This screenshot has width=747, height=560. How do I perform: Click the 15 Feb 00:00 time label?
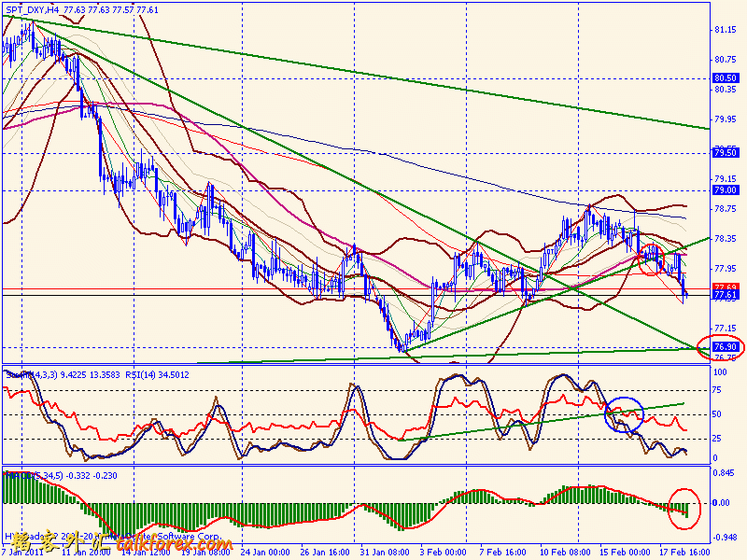(x=624, y=553)
